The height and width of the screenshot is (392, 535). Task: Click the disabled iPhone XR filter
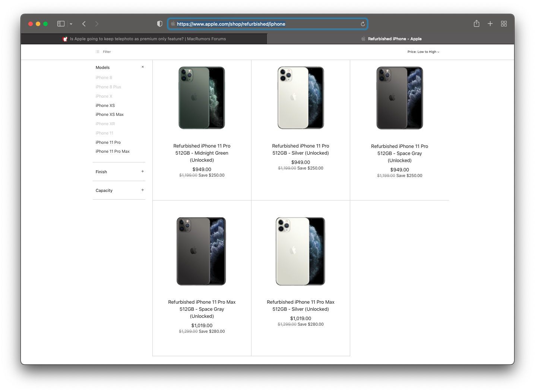[105, 124]
